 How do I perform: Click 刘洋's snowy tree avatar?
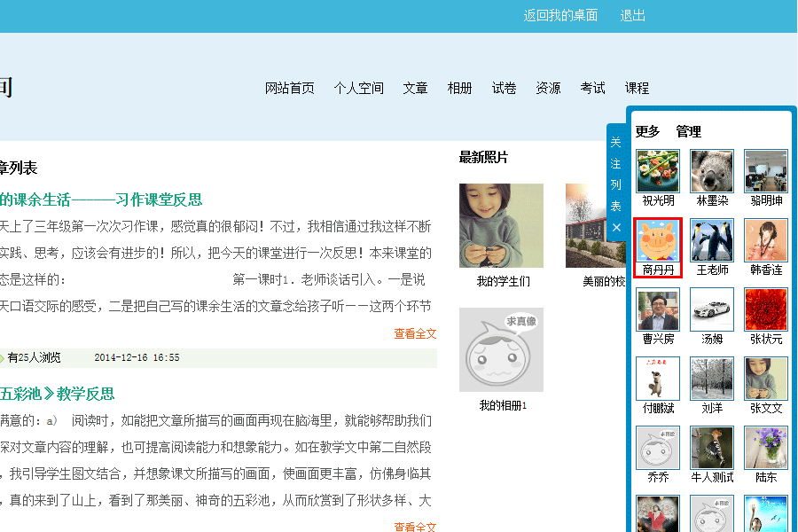pyautogui.click(x=712, y=379)
